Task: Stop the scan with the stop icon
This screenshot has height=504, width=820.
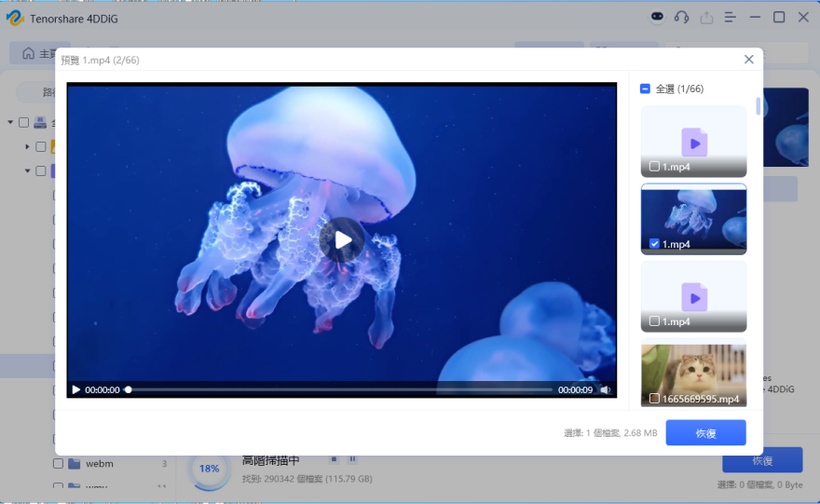Action: (334, 458)
